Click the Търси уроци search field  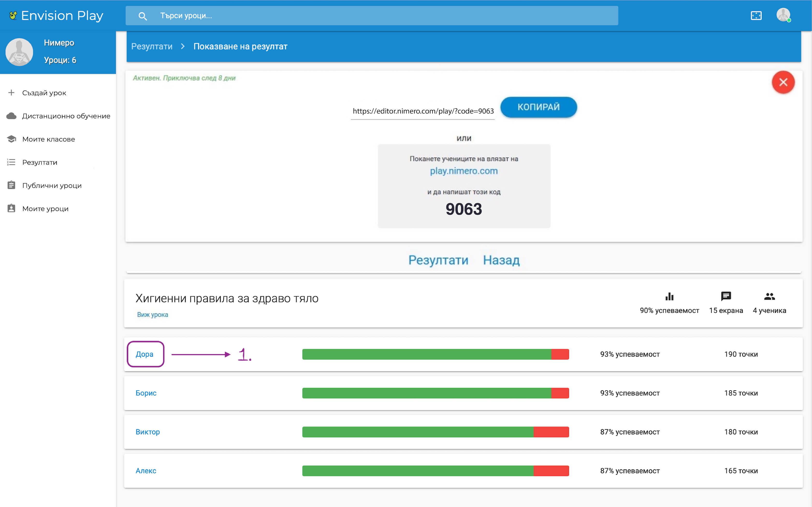pyautogui.click(x=383, y=16)
